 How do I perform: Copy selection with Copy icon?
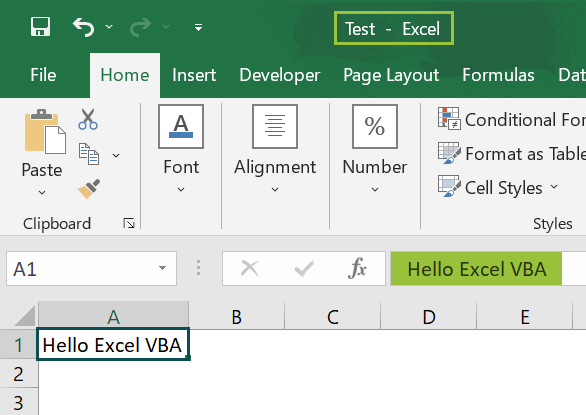[x=89, y=154]
